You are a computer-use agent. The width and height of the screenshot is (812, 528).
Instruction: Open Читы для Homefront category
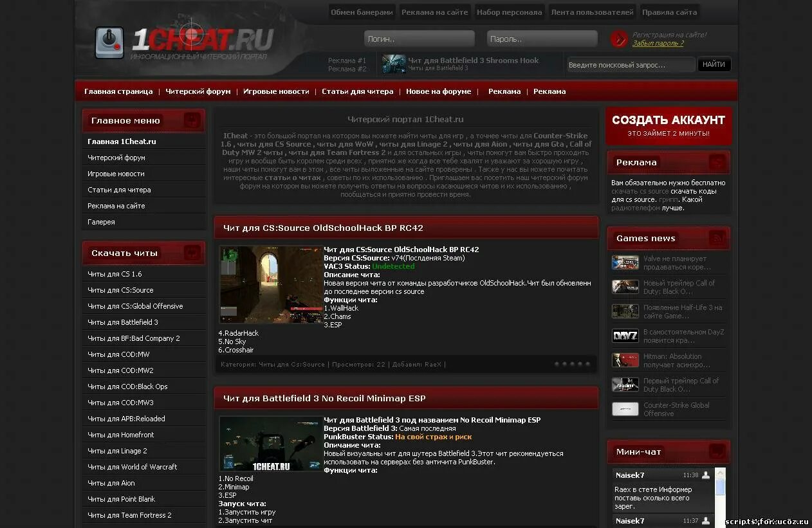121,435
